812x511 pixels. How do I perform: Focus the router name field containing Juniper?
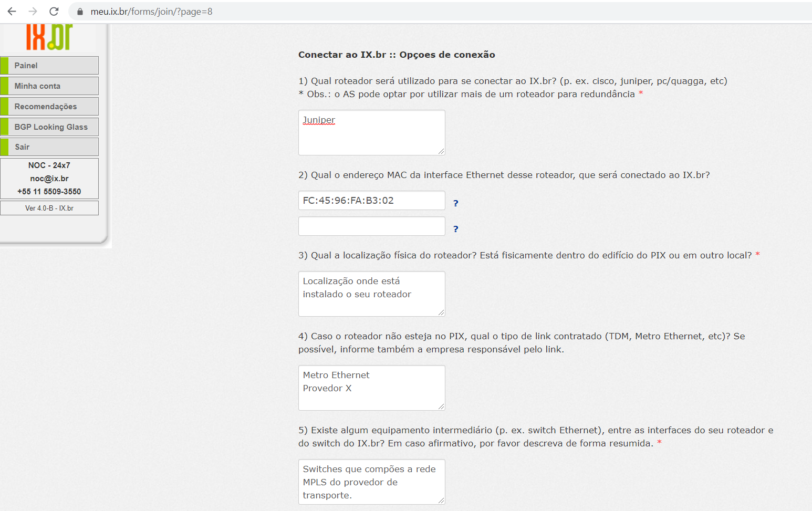click(372, 132)
